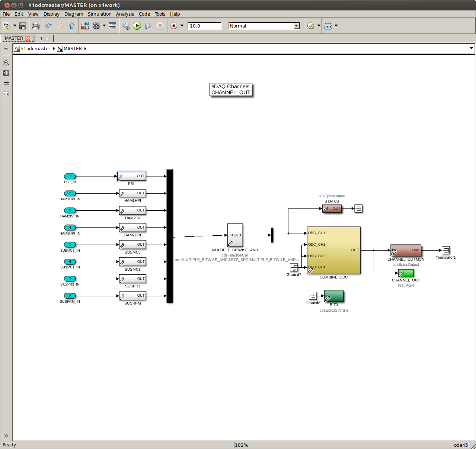
Task: Open the Analysis menu
Action: pos(125,14)
